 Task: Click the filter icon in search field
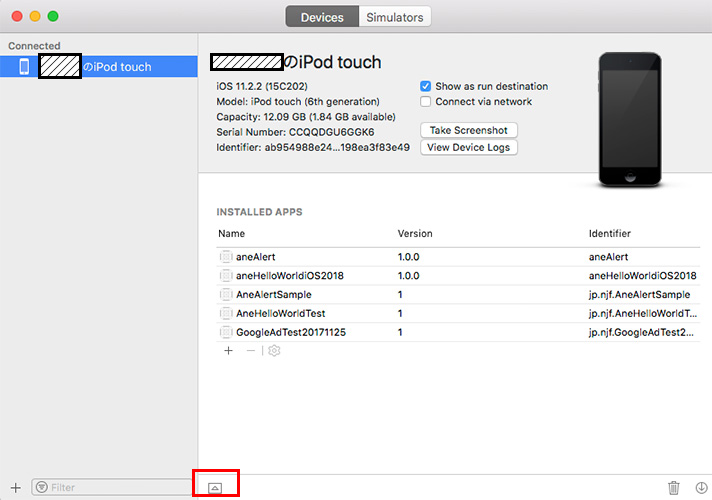(42, 487)
